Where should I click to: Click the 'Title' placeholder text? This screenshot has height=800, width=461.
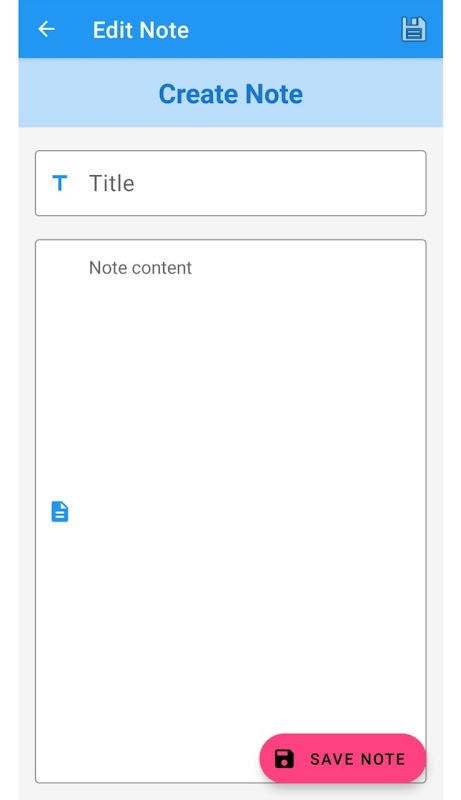pos(112,183)
